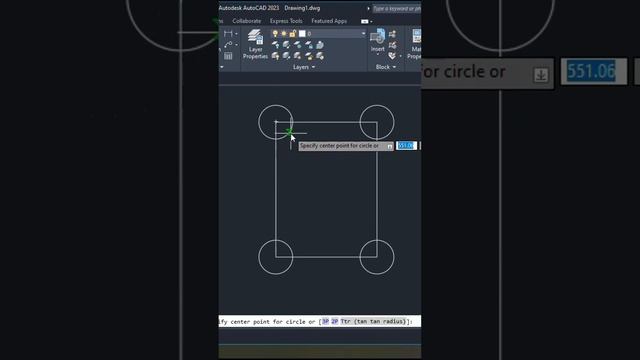Click dynamic input coordinate value field
The width and height of the screenshot is (640, 360).
(x=406, y=146)
